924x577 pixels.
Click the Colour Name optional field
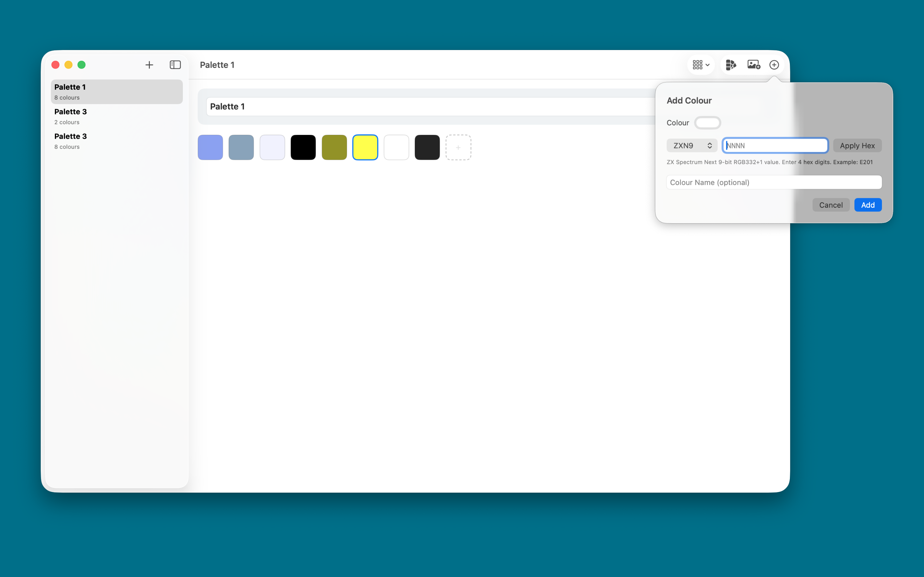point(774,182)
